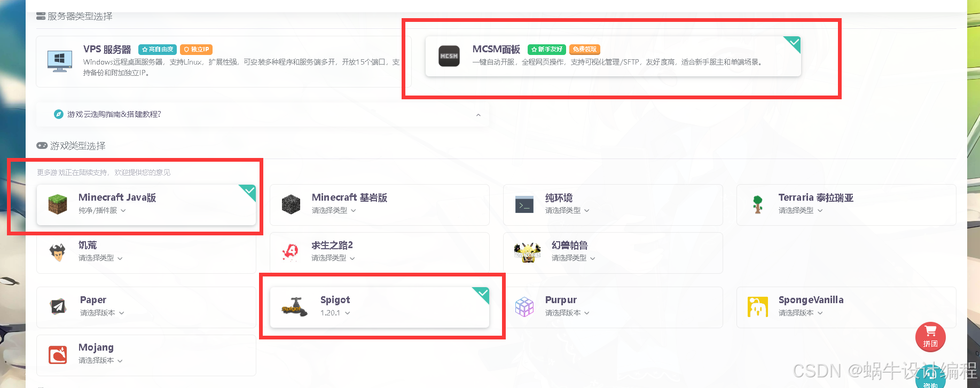
Task: Click the VPS server description text
Action: tap(241, 67)
